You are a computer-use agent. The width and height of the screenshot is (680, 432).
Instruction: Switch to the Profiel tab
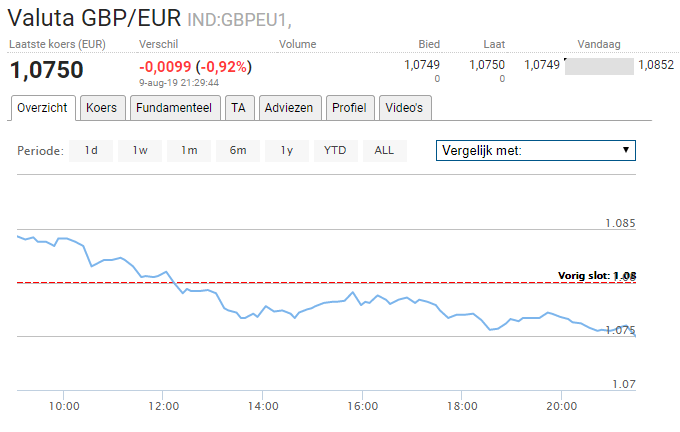[x=348, y=107]
